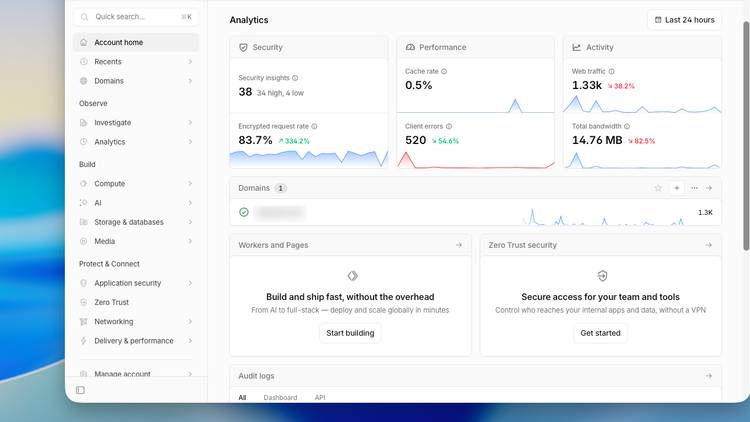Click the Investigate icon in sidebar
This screenshot has width=750, height=422.
click(x=84, y=122)
